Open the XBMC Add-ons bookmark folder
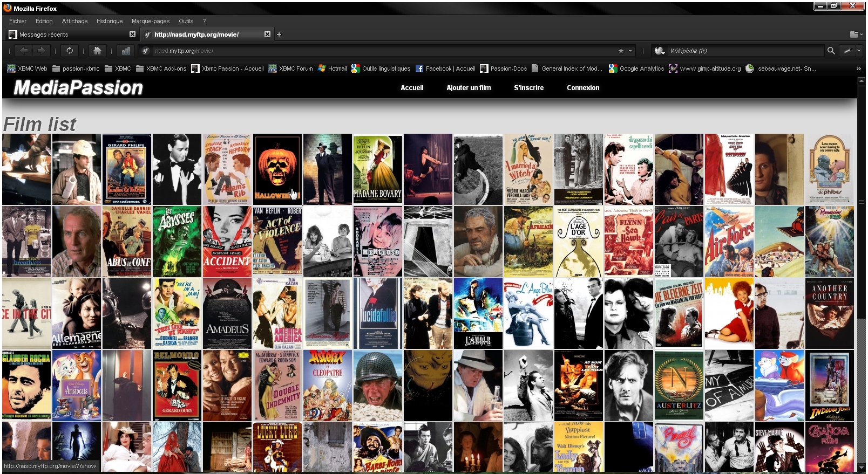The height and width of the screenshot is (474, 868). click(x=161, y=68)
